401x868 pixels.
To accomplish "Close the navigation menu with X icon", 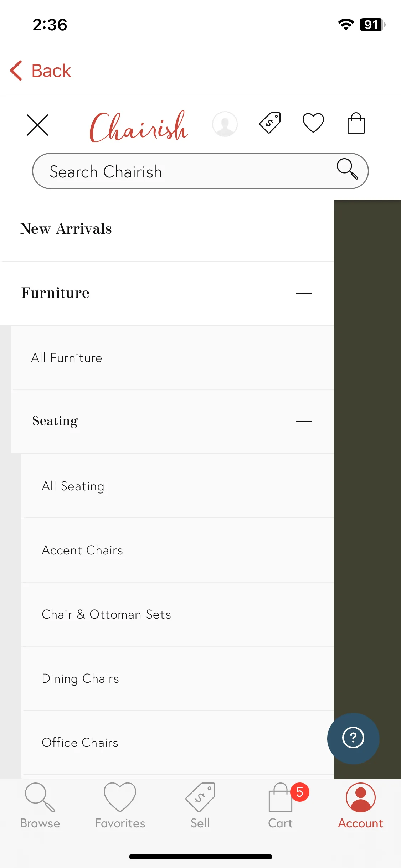I will click(37, 125).
